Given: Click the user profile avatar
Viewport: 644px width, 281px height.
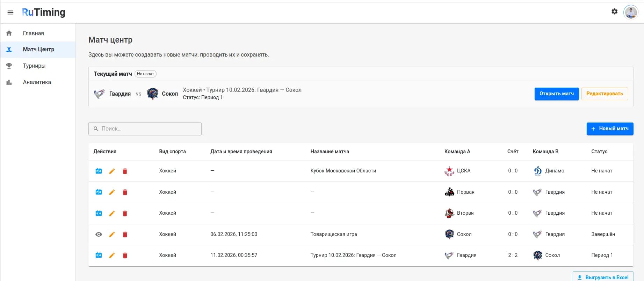Looking at the screenshot, I should (630, 13).
